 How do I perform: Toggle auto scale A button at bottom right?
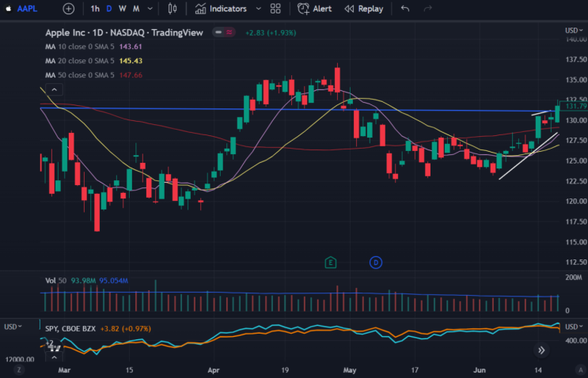(x=581, y=370)
